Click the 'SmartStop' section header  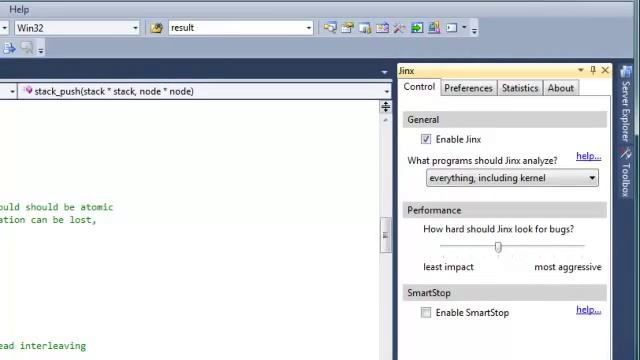click(x=504, y=293)
